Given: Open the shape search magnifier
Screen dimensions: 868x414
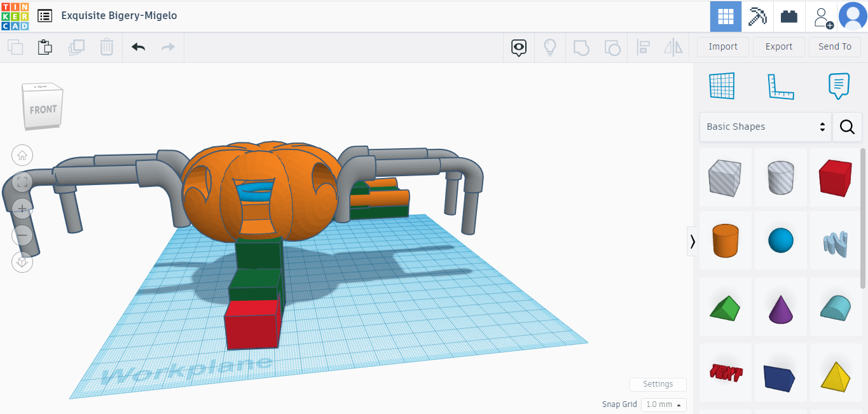Looking at the screenshot, I should pos(847,127).
